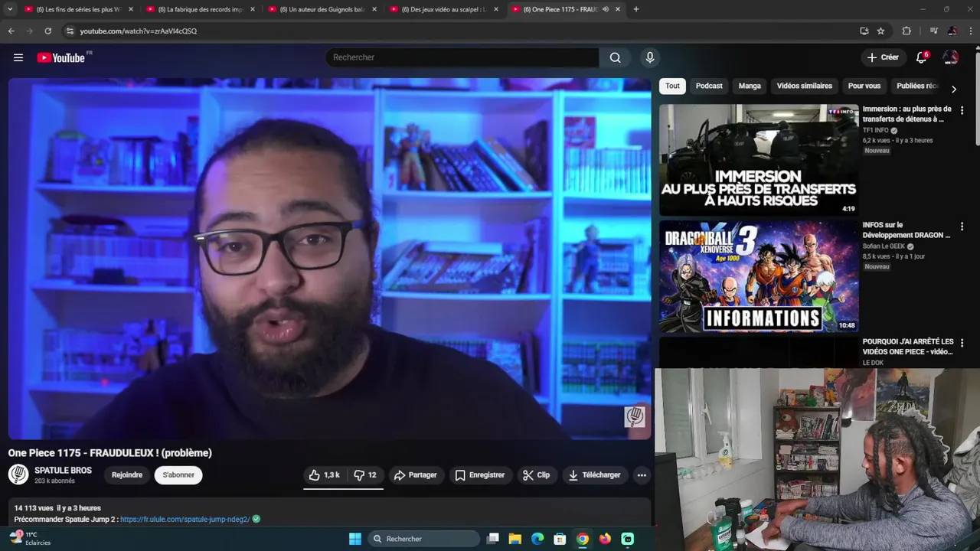Click the channel watermark on the video
This screenshot has height=551, width=980.
635,416
